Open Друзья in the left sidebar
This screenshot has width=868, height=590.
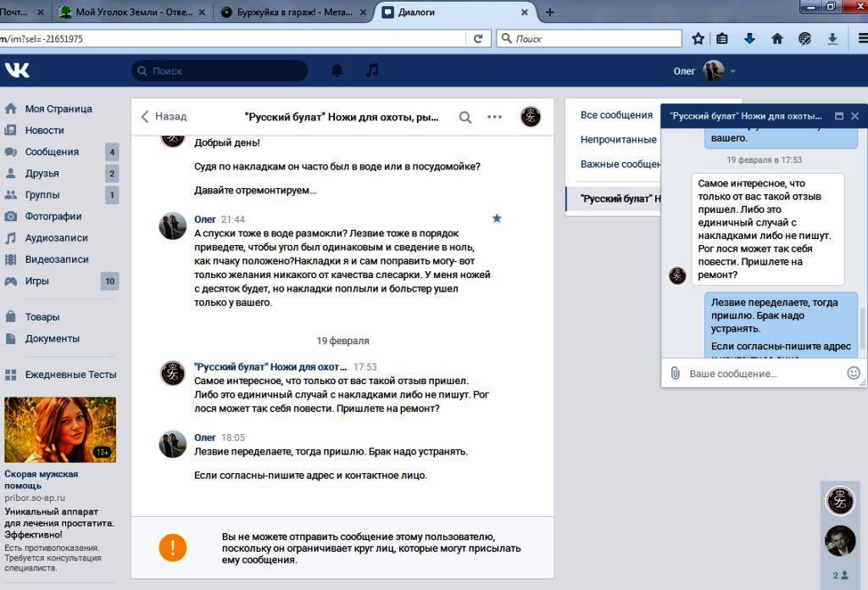point(42,173)
